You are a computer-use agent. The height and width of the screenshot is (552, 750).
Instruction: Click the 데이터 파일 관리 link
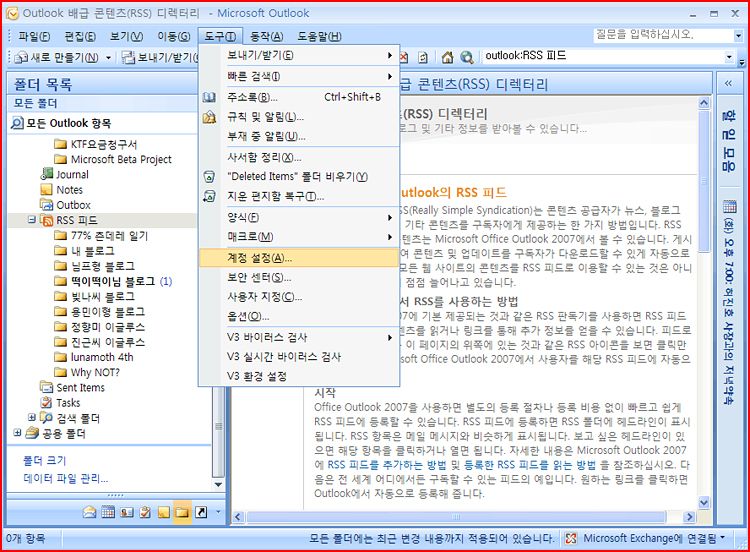click(x=66, y=478)
